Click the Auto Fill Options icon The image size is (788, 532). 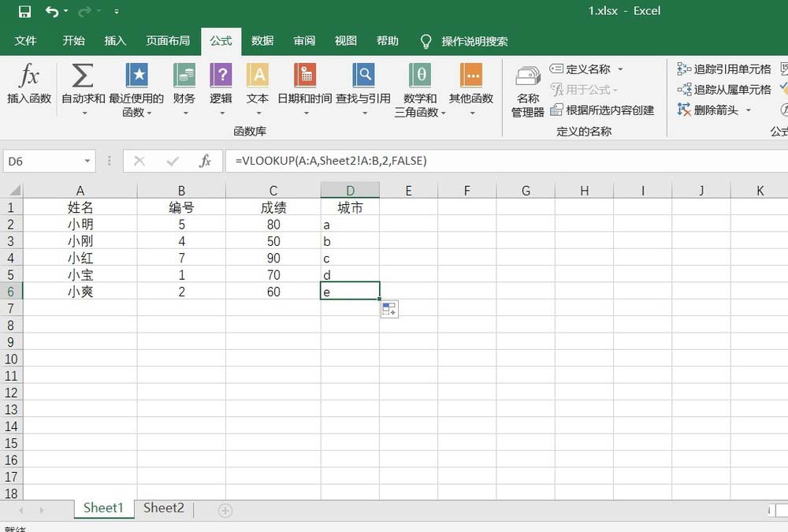[x=389, y=309]
